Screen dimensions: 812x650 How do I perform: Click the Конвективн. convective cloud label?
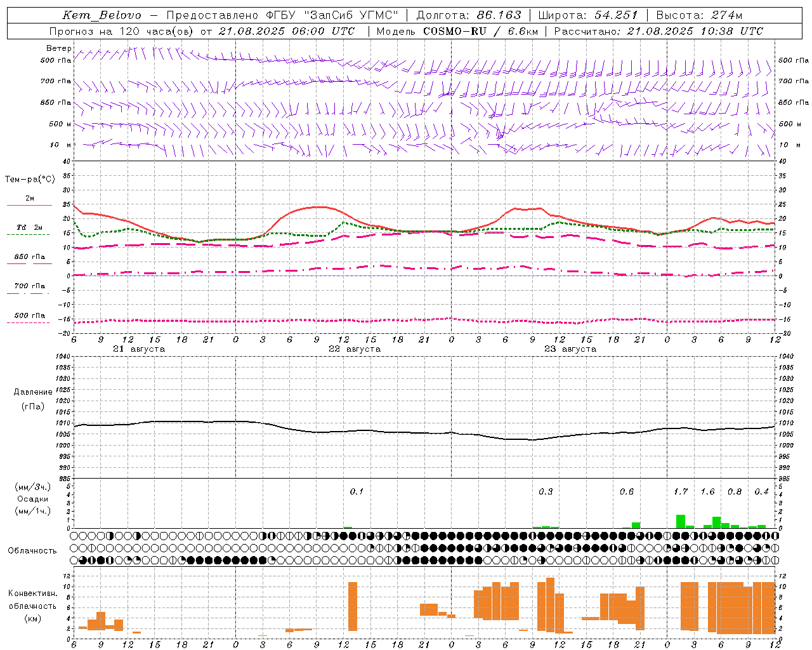(33, 594)
